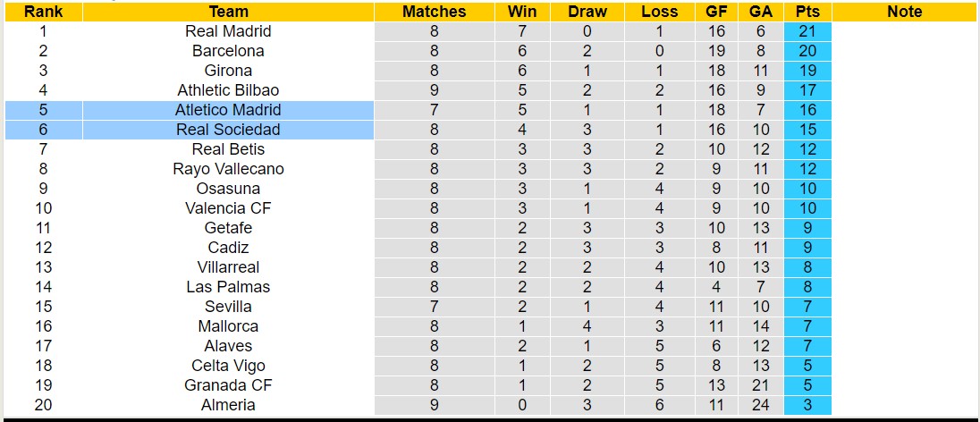Open the Rayo Vallecano team entry
This screenshot has width=980, height=422.
[x=228, y=169]
